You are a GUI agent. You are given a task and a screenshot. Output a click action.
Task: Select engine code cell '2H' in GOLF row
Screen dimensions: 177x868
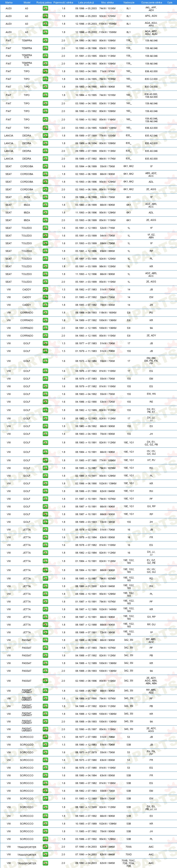coord(151,522)
